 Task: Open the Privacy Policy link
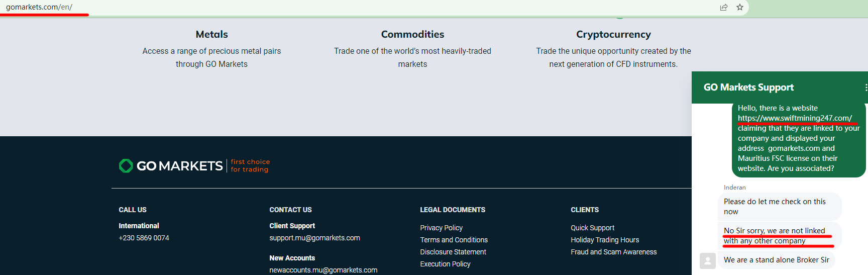click(x=441, y=228)
